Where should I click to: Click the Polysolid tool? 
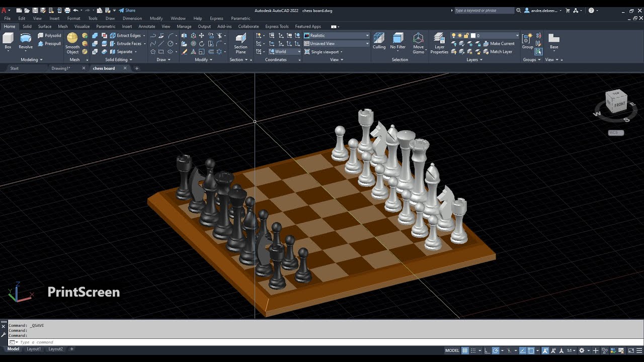coord(49,36)
